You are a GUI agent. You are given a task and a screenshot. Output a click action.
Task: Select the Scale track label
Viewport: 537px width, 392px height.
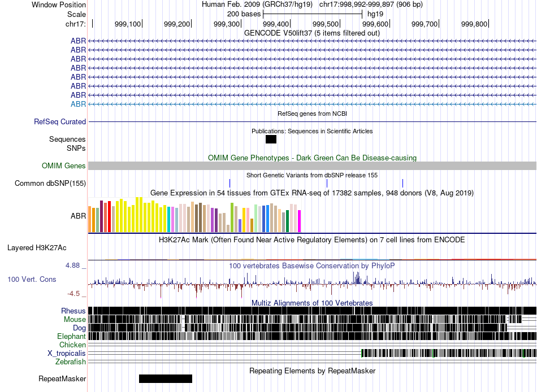point(76,14)
